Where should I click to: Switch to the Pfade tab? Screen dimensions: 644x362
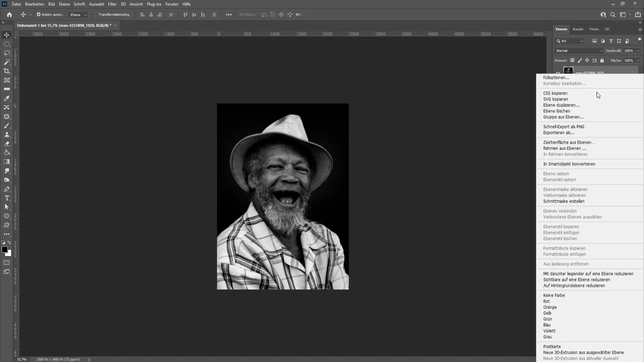pos(594,29)
